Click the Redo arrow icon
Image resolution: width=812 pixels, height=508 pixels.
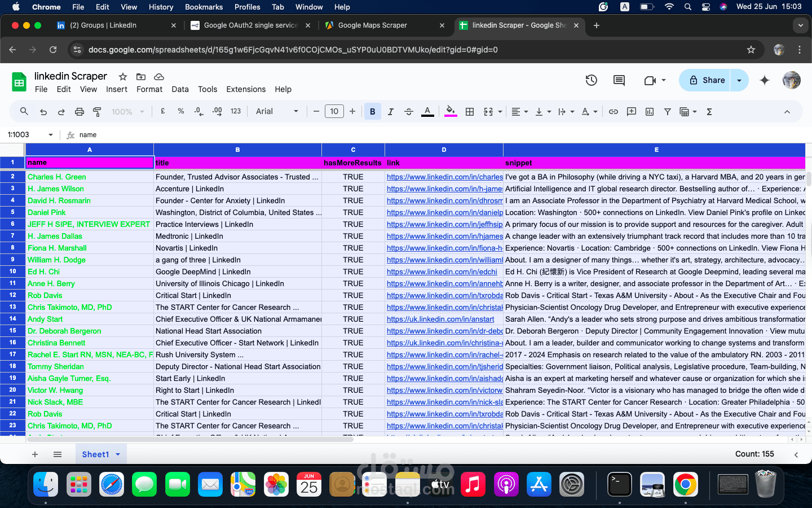[x=61, y=112]
